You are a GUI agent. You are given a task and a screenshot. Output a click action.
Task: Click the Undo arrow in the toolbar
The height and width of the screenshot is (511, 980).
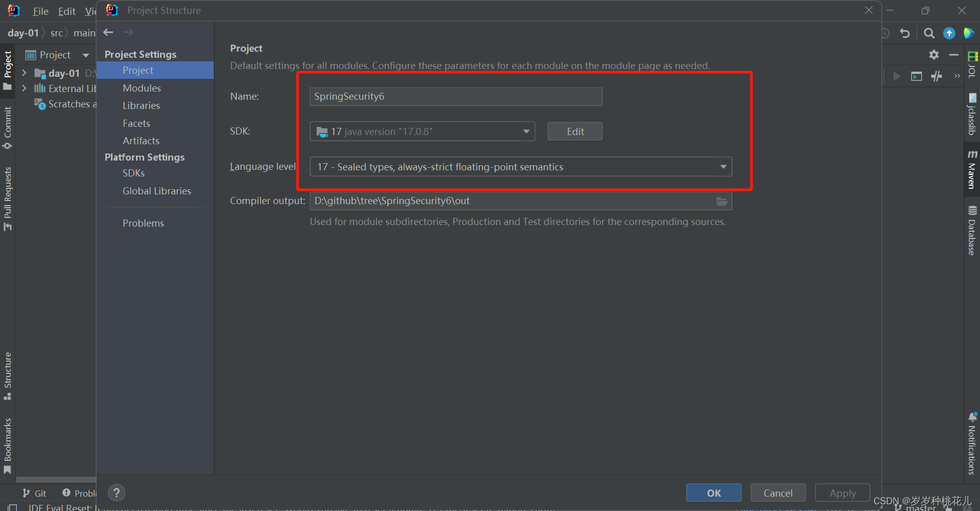[x=905, y=33]
